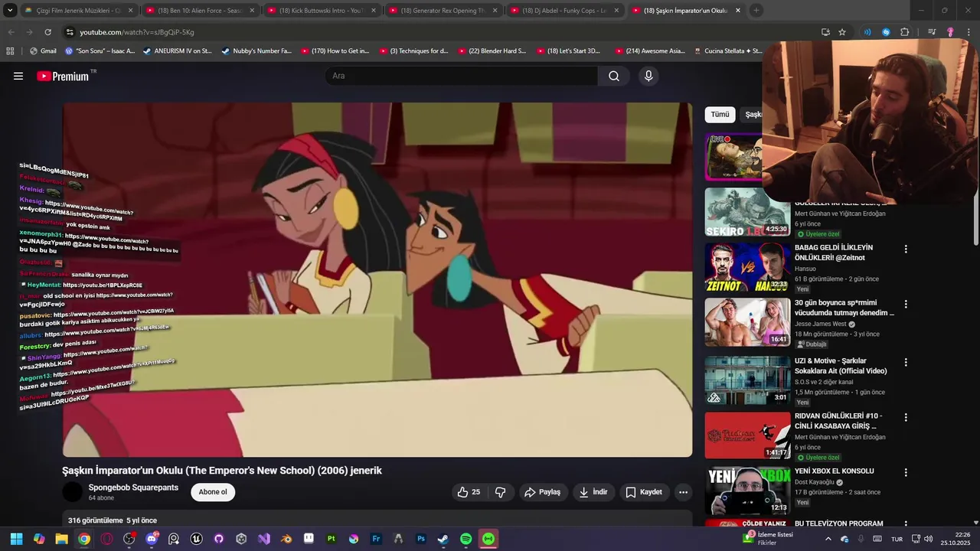Open Unreal Engine from the taskbar
The height and width of the screenshot is (551, 980).
click(x=196, y=539)
